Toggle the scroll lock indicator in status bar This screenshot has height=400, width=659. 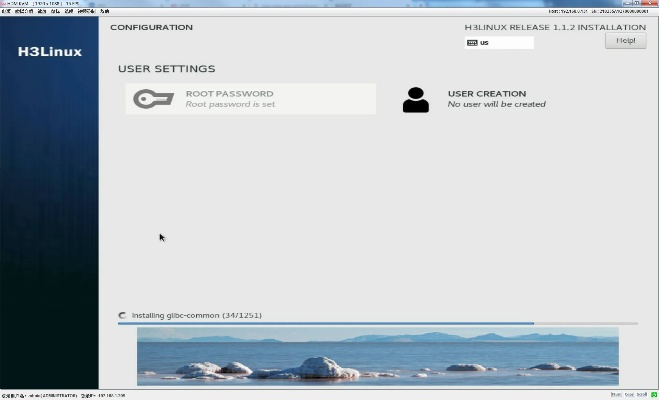click(x=640, y=395)
